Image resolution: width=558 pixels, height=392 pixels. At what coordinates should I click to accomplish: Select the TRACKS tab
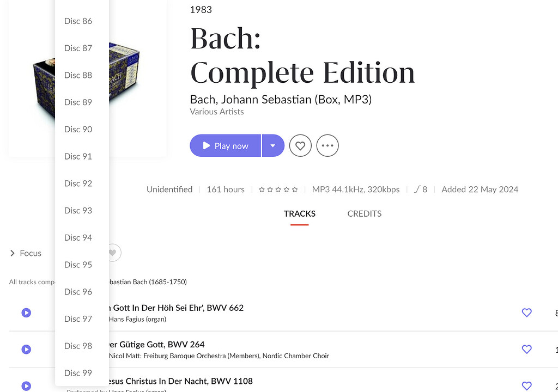tap(299, 213)
